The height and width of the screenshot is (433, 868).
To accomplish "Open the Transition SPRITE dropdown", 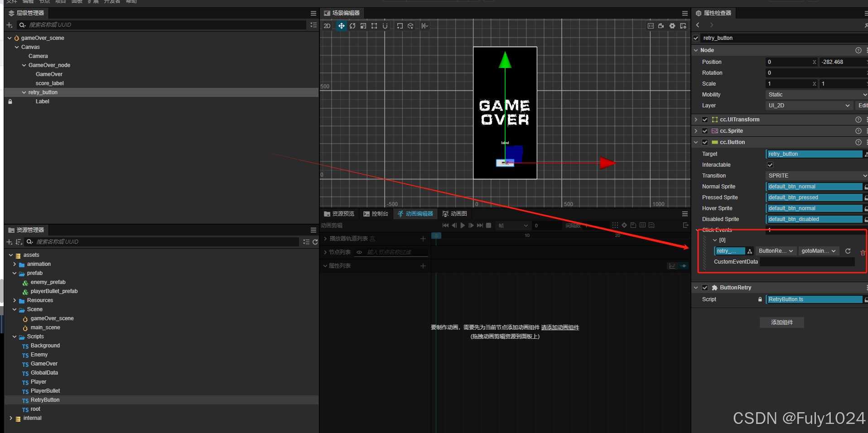I will pyautogui.click(x=816, y=176).
